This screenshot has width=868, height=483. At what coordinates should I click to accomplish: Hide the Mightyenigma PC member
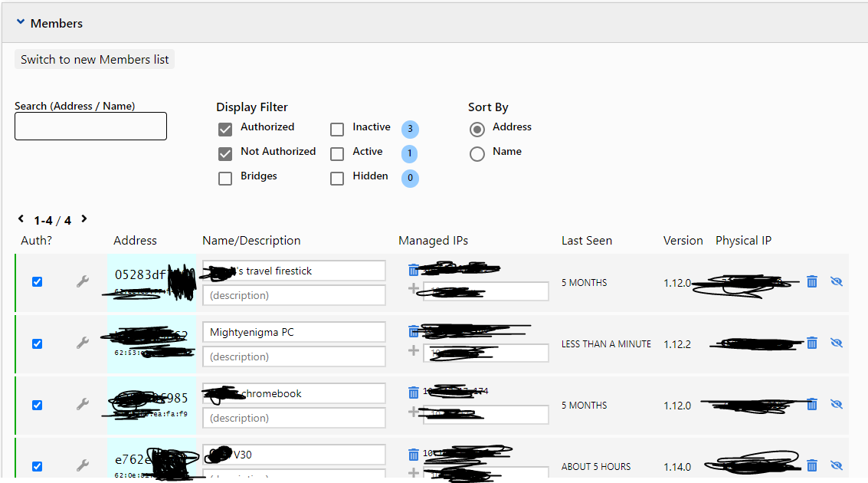pyautogui.click(x=837, y=343)
